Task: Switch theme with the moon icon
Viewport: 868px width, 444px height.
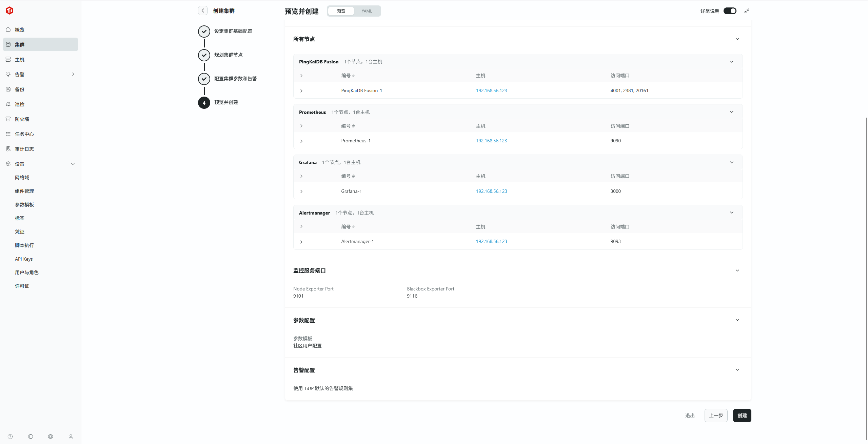Action: [31, 437]
